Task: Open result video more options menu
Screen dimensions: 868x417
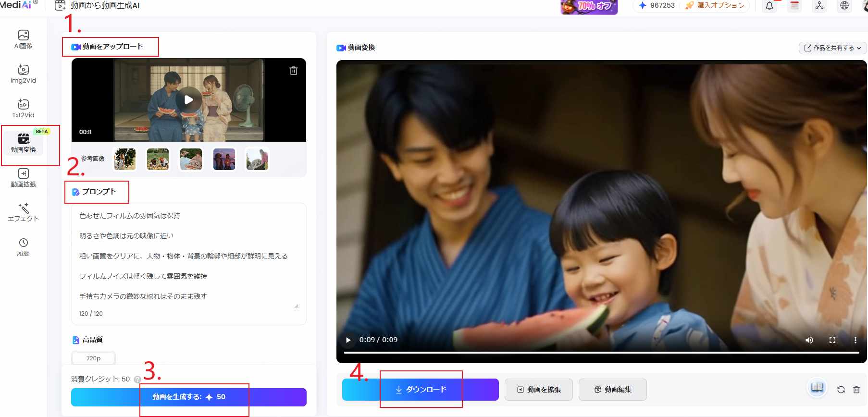Action: 856,340
